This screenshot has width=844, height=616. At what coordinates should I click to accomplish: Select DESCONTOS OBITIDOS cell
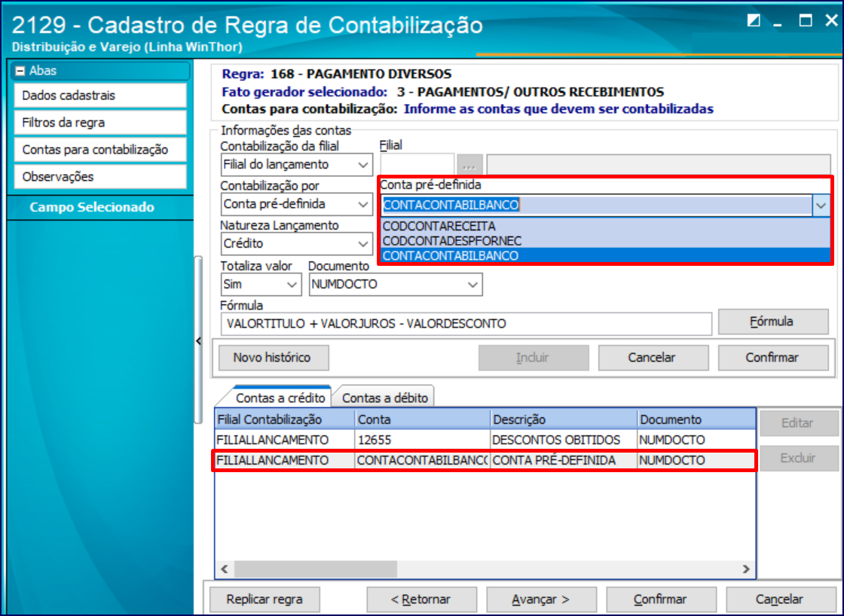[564, 440]
